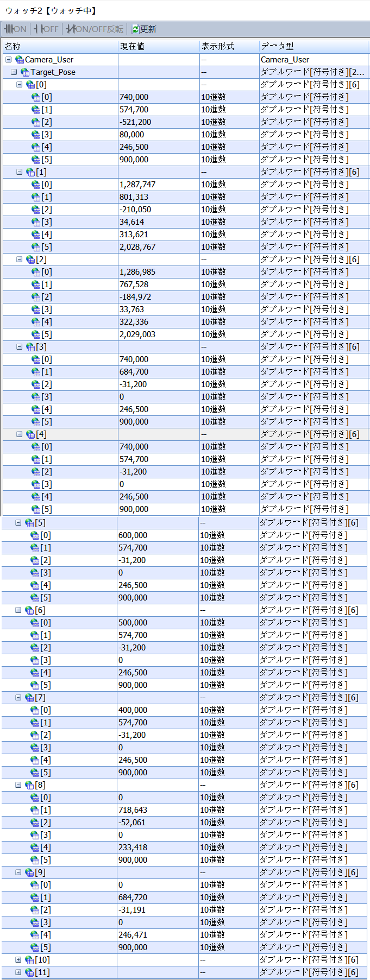Collapse the Target_Pose [6] group
The image size is (370, 980).
[x=18, y=610]
